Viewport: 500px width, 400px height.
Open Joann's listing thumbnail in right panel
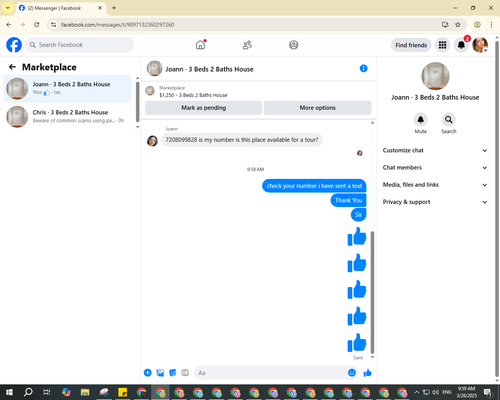pos(435,76)
